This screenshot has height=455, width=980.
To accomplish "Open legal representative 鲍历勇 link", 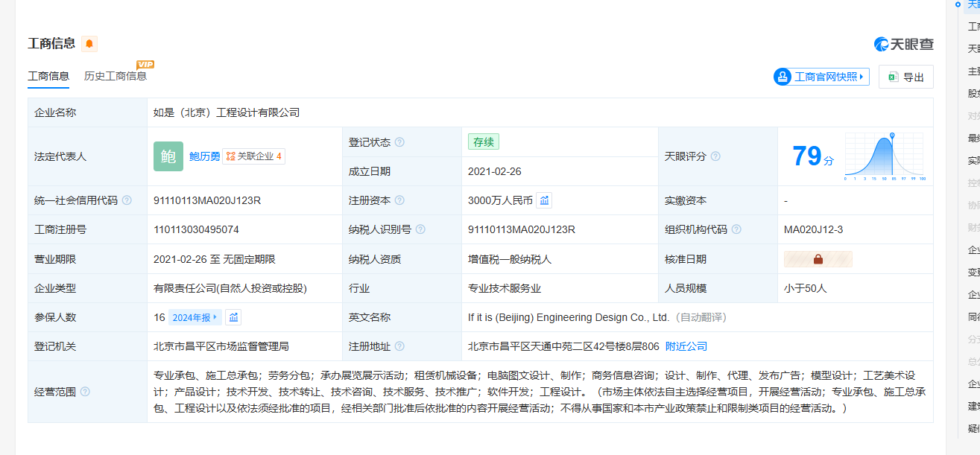I will 204,156.
